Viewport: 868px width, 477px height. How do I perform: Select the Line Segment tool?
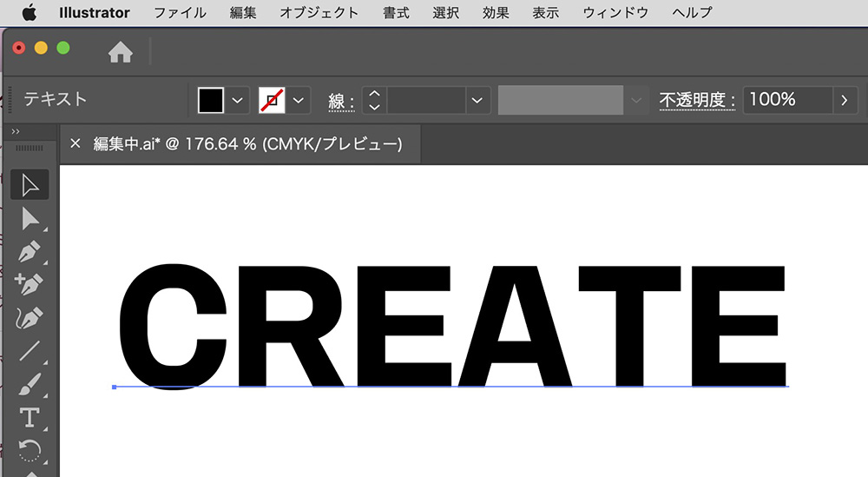[30, 351]
